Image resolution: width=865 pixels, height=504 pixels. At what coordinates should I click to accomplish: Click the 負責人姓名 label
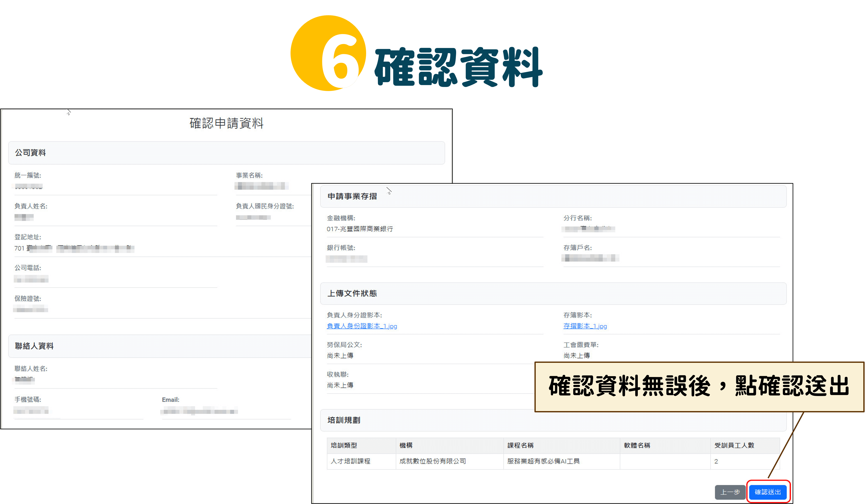click(31, 206)
